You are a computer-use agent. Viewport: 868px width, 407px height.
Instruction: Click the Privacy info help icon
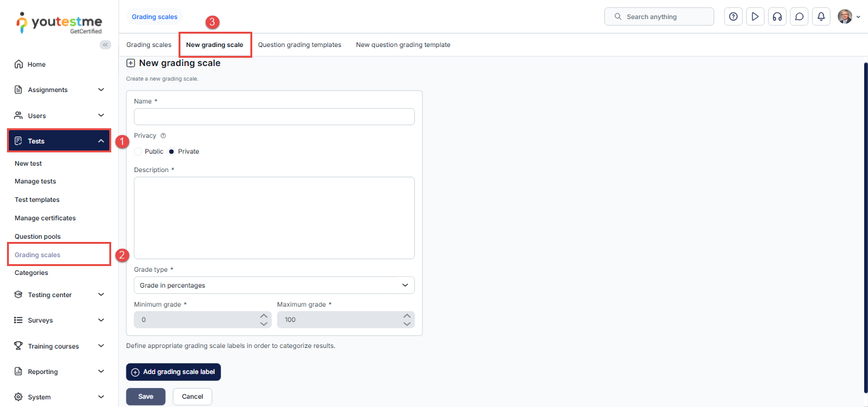coord(163,136)
